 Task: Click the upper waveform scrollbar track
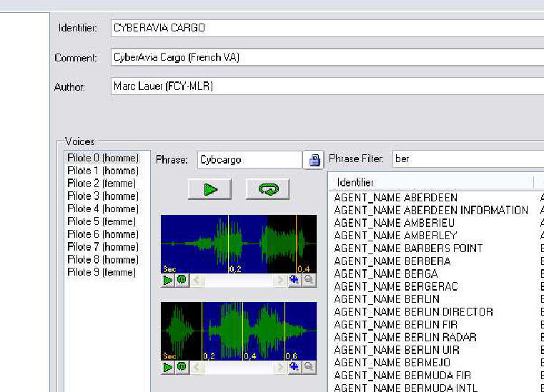pos(239,281)
